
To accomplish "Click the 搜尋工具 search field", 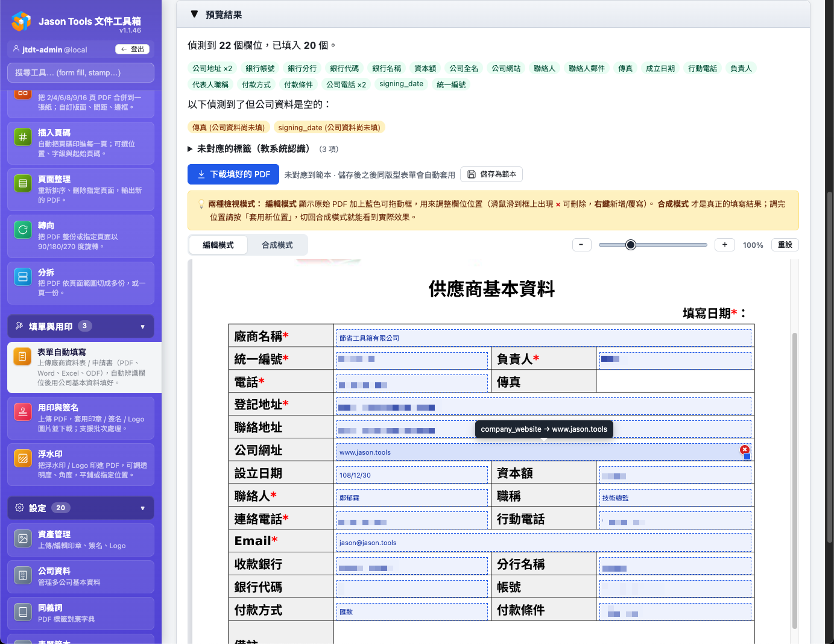I will coord(80,72).
